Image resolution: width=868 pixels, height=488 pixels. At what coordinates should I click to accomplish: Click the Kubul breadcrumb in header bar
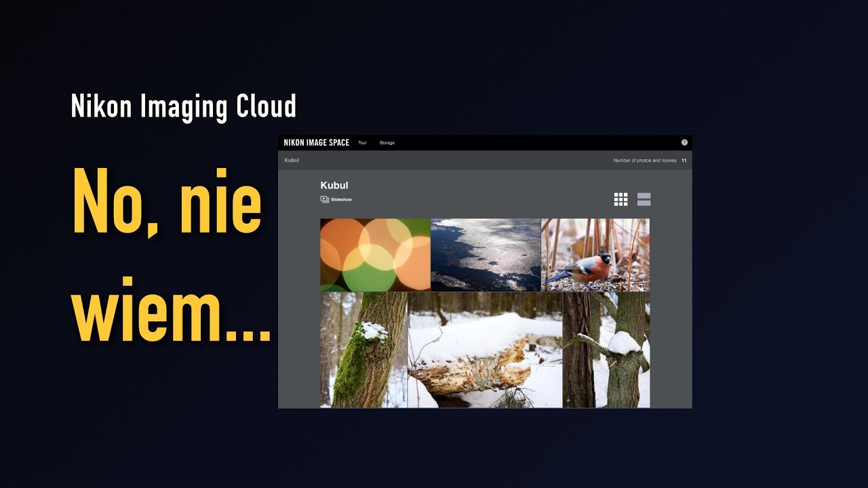click(292, 160)
